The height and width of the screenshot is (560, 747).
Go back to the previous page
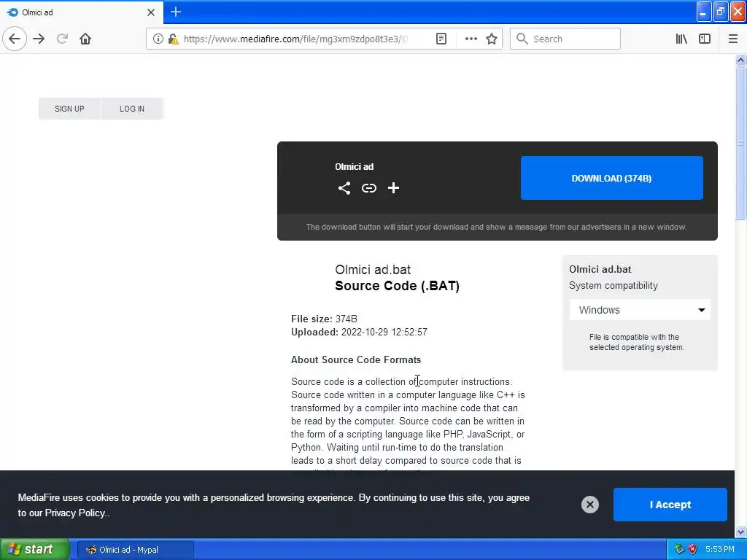[15, 39]
